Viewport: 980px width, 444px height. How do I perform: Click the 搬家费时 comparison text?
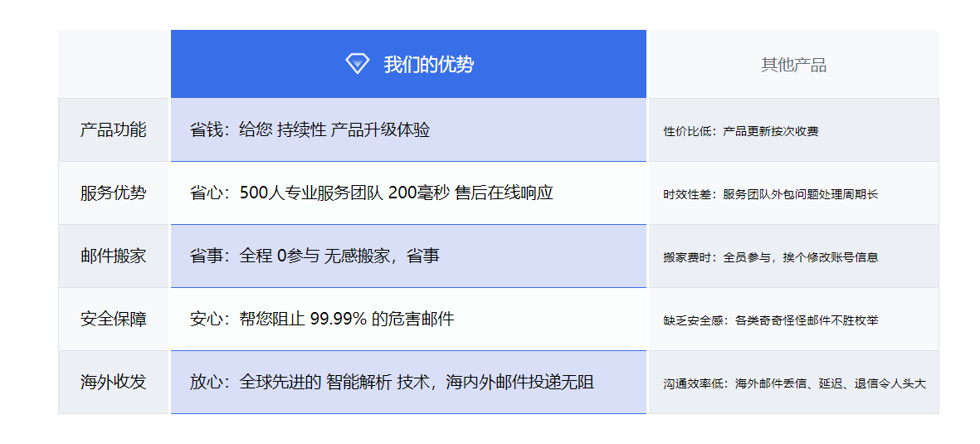pyautogui.click(x=770, y=257)
